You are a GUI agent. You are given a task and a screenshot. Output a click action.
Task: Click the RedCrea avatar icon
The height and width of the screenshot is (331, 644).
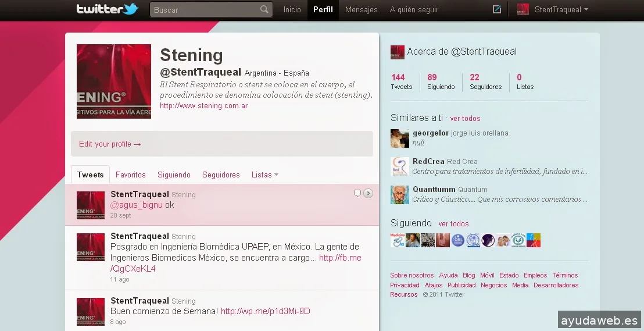[400, 166]
